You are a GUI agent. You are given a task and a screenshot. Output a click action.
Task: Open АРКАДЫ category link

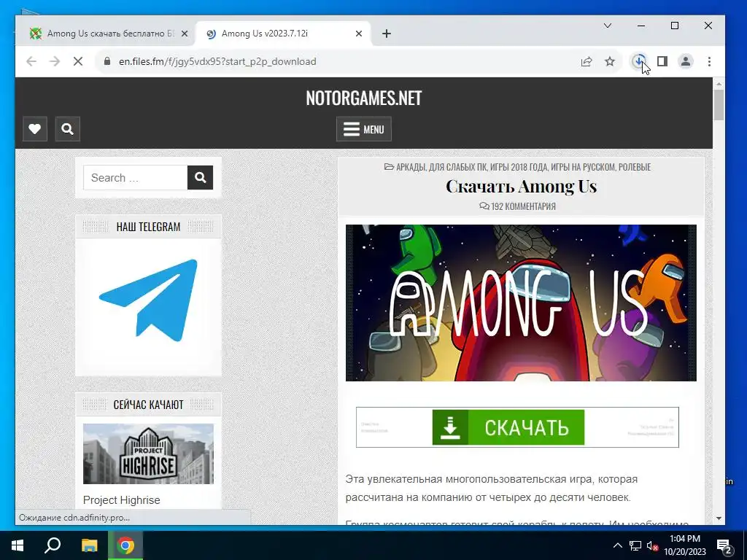pos(411,167)
